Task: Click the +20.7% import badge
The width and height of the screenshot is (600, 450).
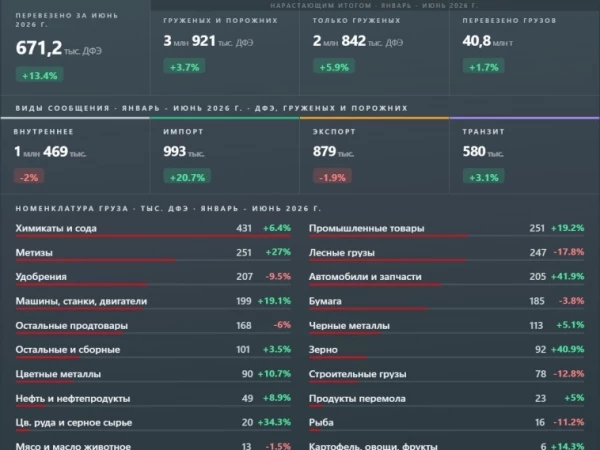Action: (x=187, y=177)
